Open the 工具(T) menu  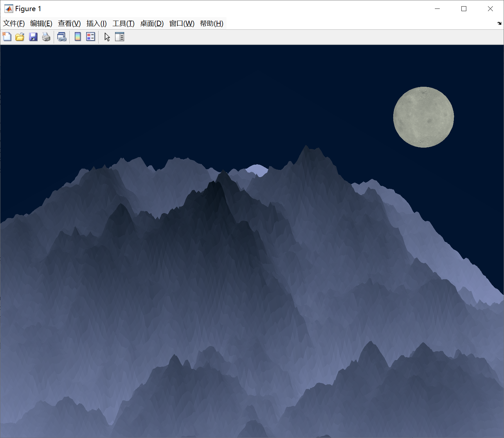click(x=124, y=24)
